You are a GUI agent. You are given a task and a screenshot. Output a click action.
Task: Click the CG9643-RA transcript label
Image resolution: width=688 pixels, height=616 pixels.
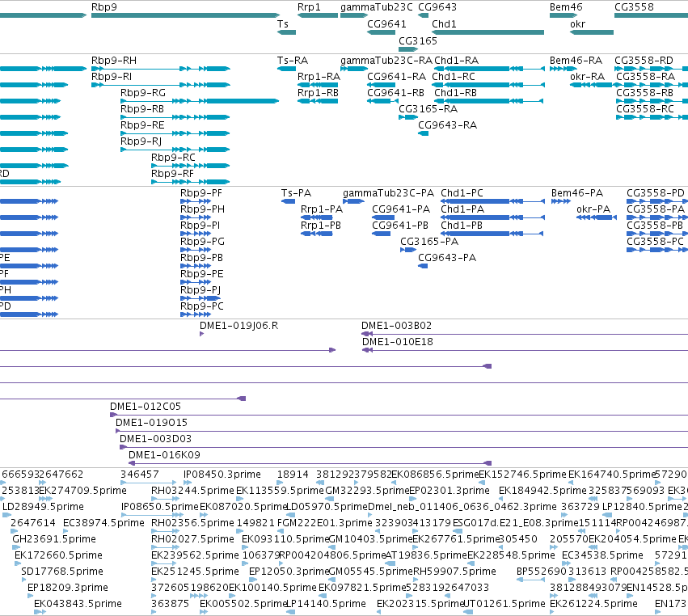[448, 125]
